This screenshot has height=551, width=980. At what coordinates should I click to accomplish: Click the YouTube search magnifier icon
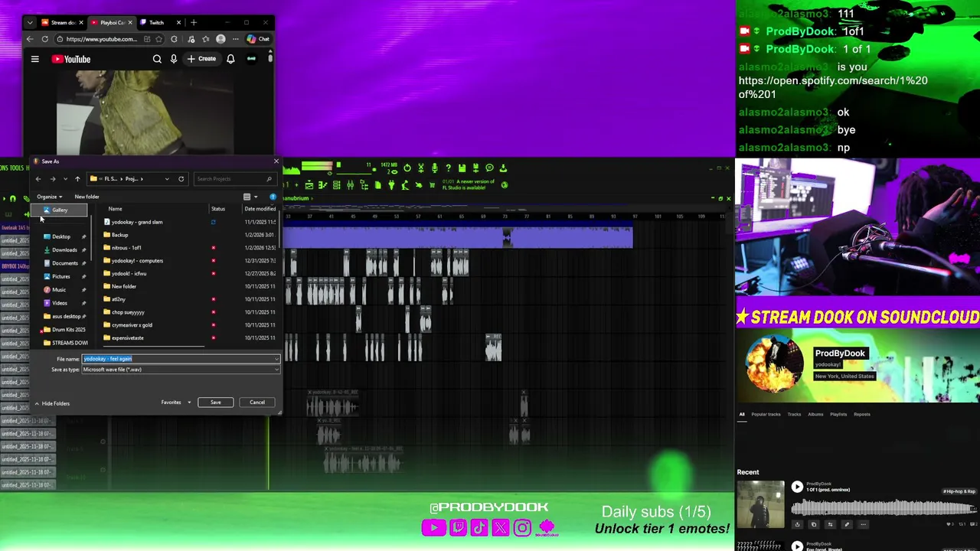point(157,59)
